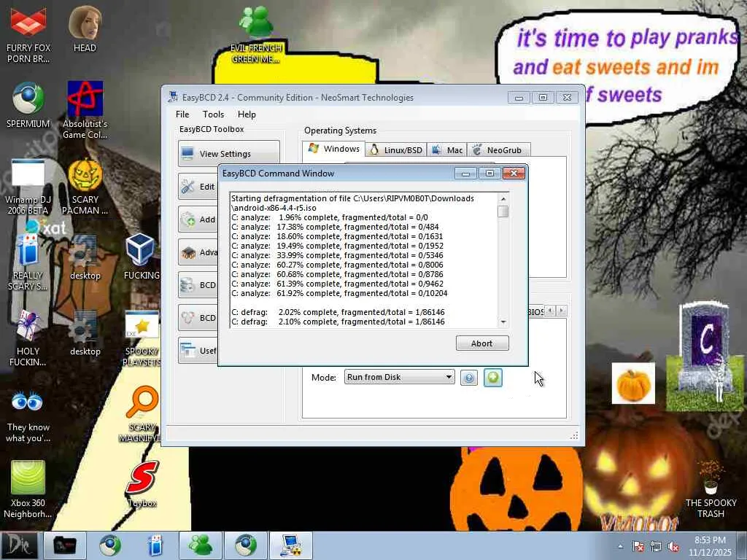Select the EVIL FRENCH GREEN ME desktop icon
This screenshot has width=747, height=560.
tap(256, 34)
